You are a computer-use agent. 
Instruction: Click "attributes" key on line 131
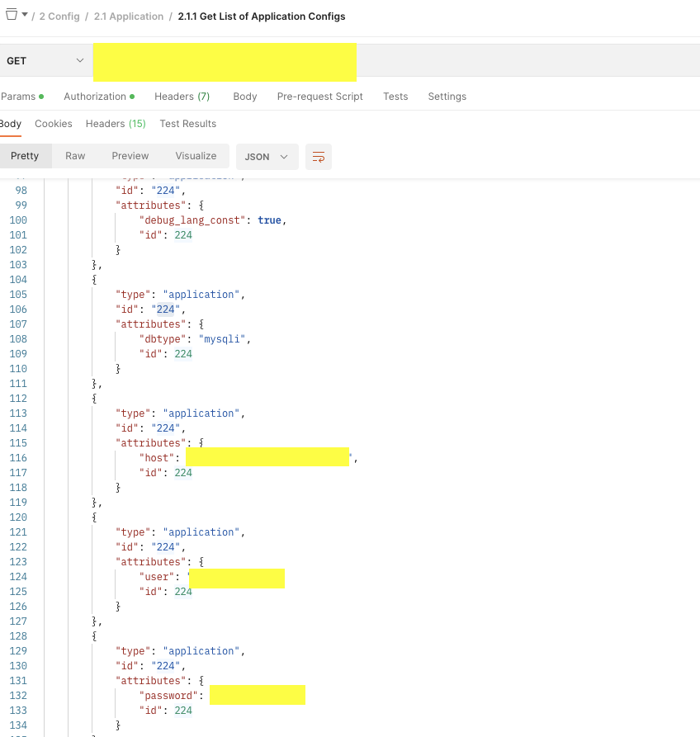click(151, 681)
